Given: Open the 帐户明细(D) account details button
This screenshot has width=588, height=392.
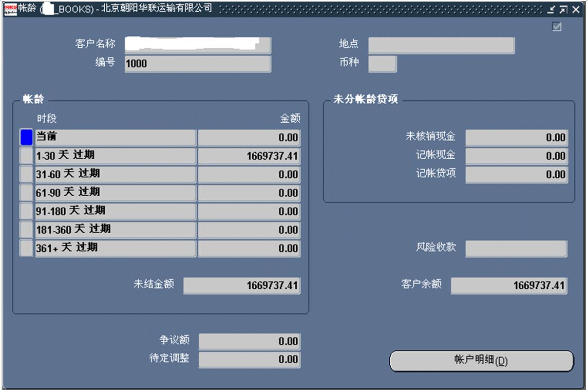Looking at the screenshot, I should [481, 361].
